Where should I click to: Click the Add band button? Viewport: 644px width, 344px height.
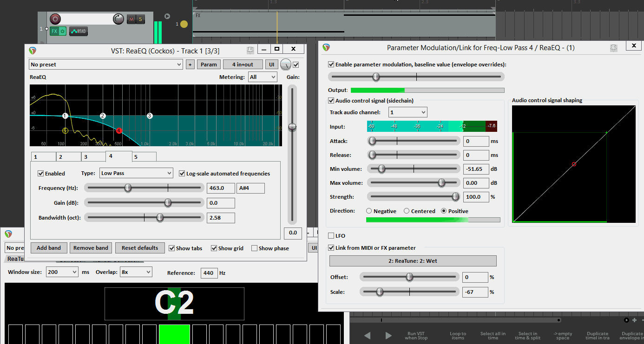point(49,248)
